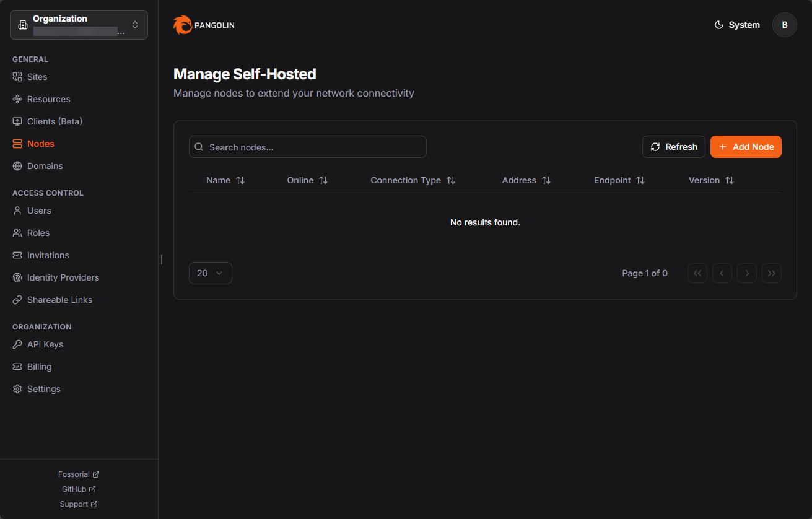812x519 pixels.
Task: Click the "No results found." message
Action: (485, 222)
